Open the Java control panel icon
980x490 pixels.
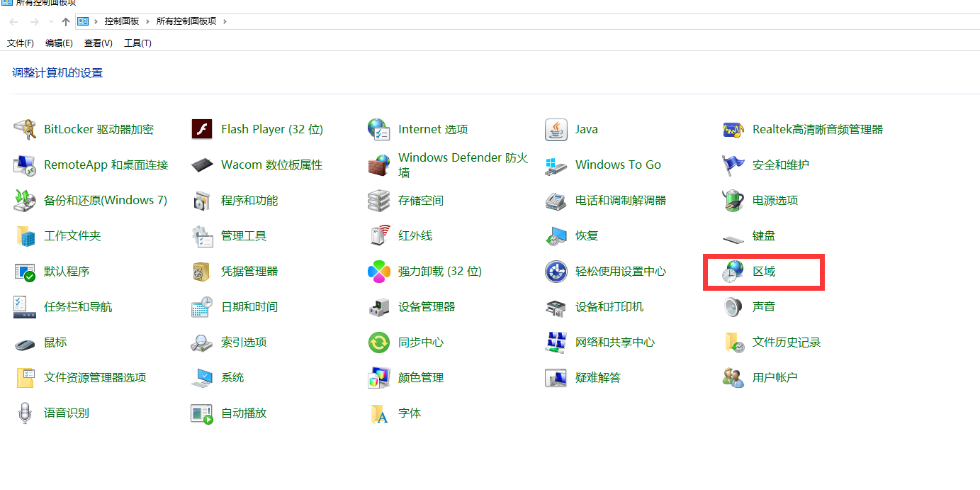(x=556, y=130)
